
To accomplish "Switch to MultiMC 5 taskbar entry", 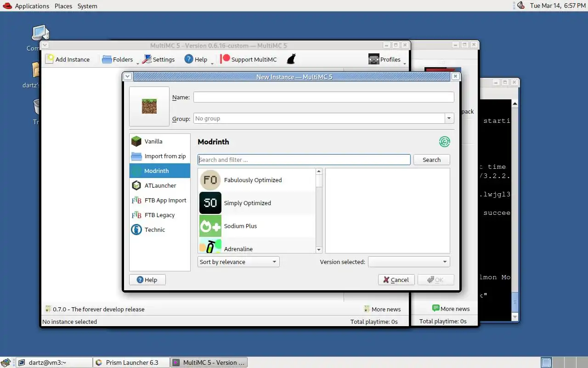I will (209, 362).
